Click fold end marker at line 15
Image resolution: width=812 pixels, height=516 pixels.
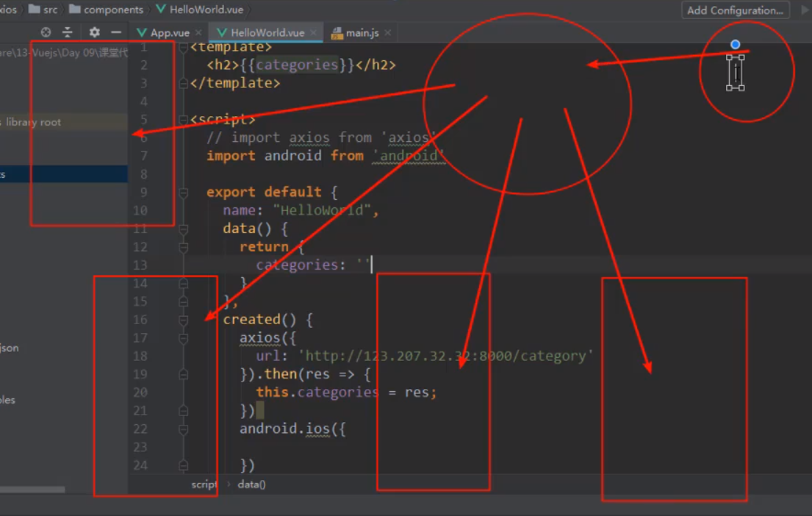click(x=183, y=302)
